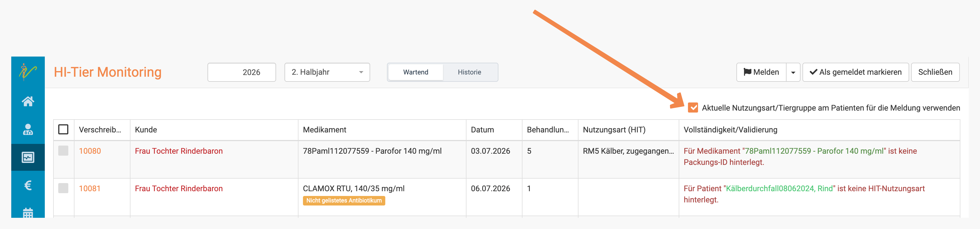Open the customer/person sidebar icon
Image resolution: width=980 pixels, height=229 pixels.
coord(28,129)
